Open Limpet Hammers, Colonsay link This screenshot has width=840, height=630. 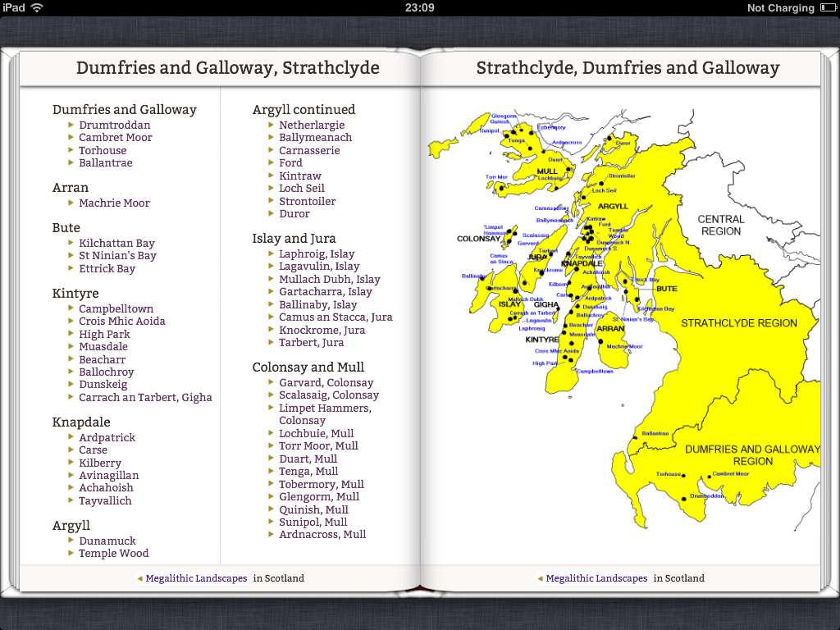point(325,414)
